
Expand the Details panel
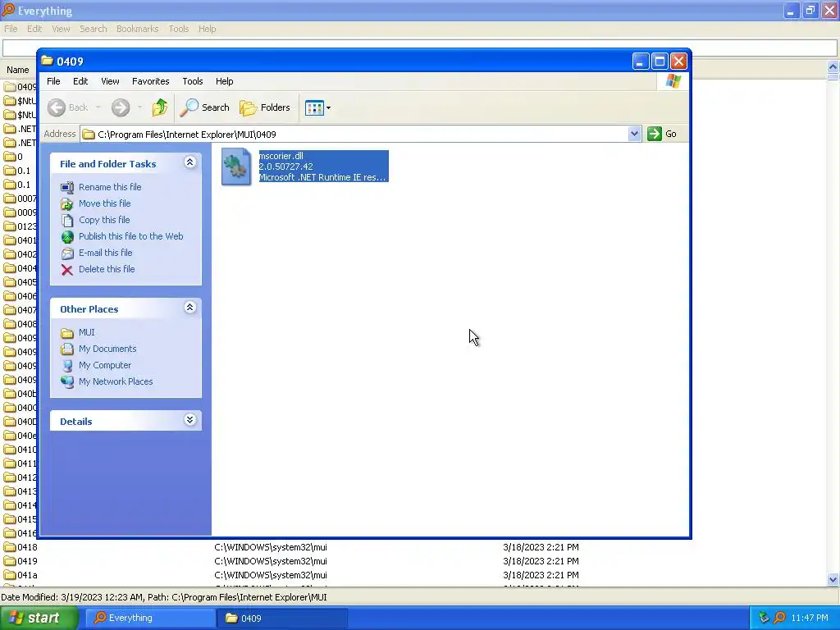pyautogui.click(x=189, y=419)
